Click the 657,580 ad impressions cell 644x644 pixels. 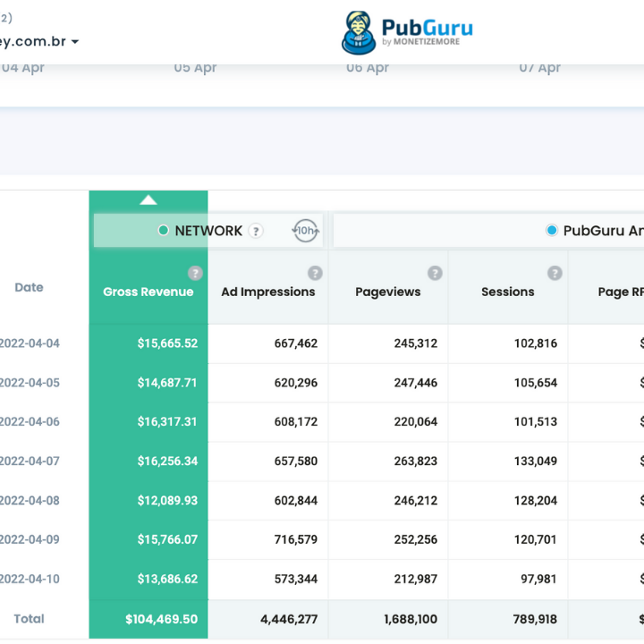(296, 462)
